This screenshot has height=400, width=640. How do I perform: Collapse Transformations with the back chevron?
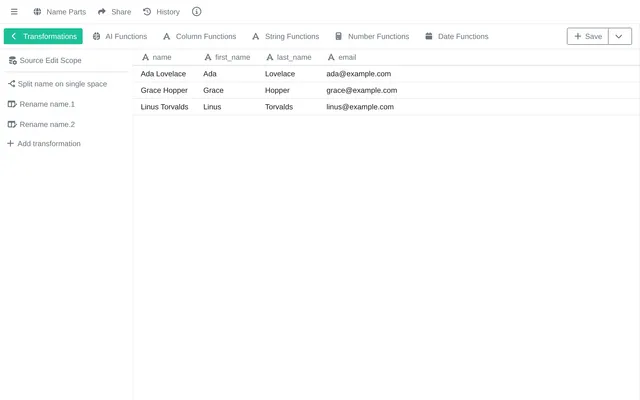(x=13, y=36)
